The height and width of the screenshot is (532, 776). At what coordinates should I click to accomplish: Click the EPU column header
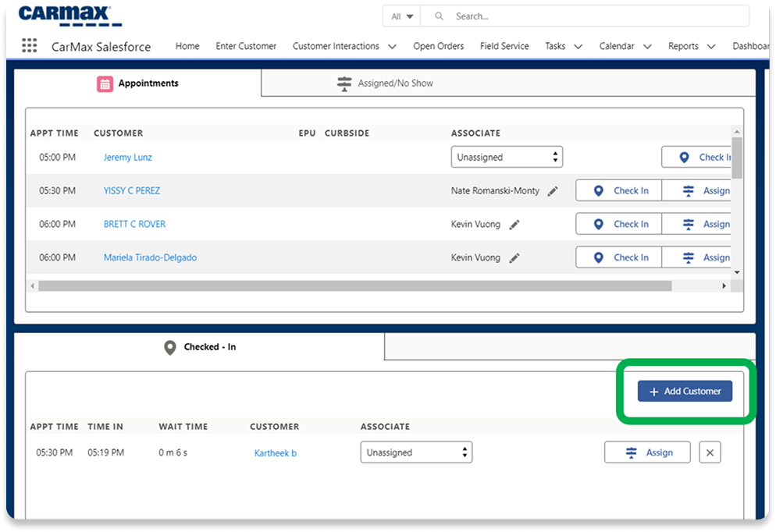[307, 133]
